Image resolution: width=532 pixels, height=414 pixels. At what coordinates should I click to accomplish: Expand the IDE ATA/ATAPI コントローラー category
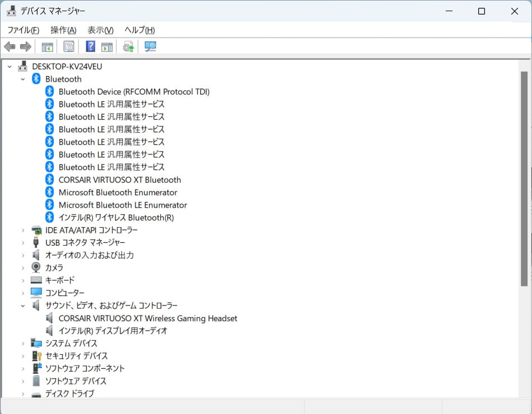click(23, 230)
